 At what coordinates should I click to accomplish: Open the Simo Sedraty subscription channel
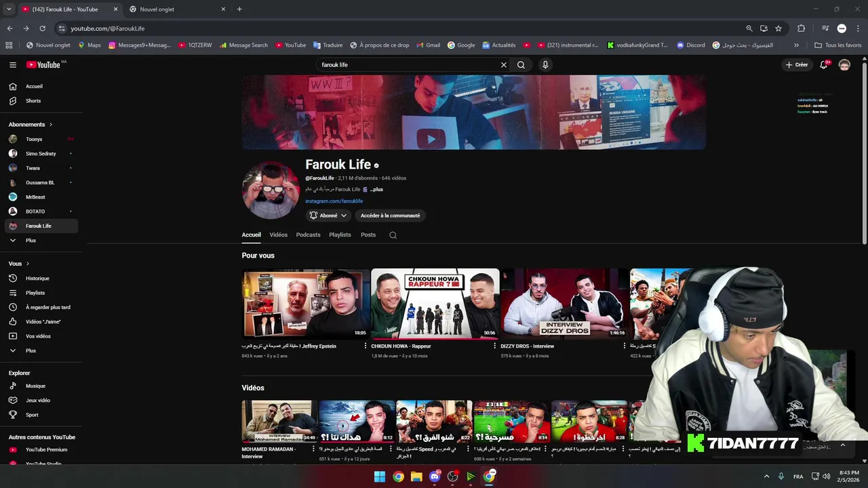pos(41,154)
